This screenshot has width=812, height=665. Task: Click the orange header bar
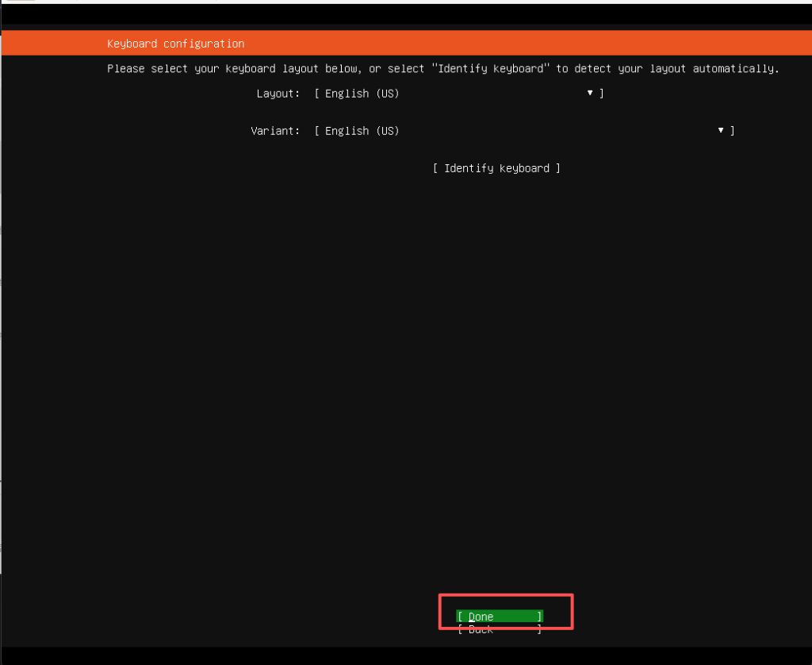pyautogui.click(x=406, y=44)
